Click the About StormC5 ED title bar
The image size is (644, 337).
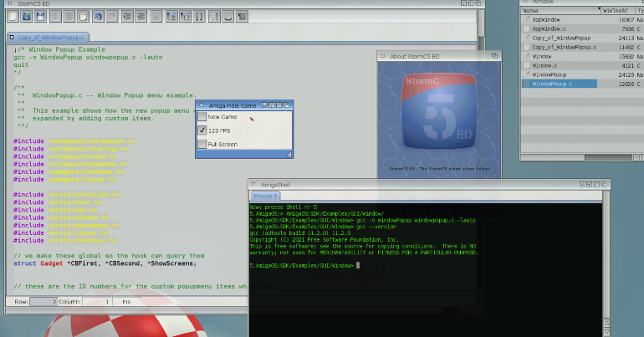click(x=438, y=56)
